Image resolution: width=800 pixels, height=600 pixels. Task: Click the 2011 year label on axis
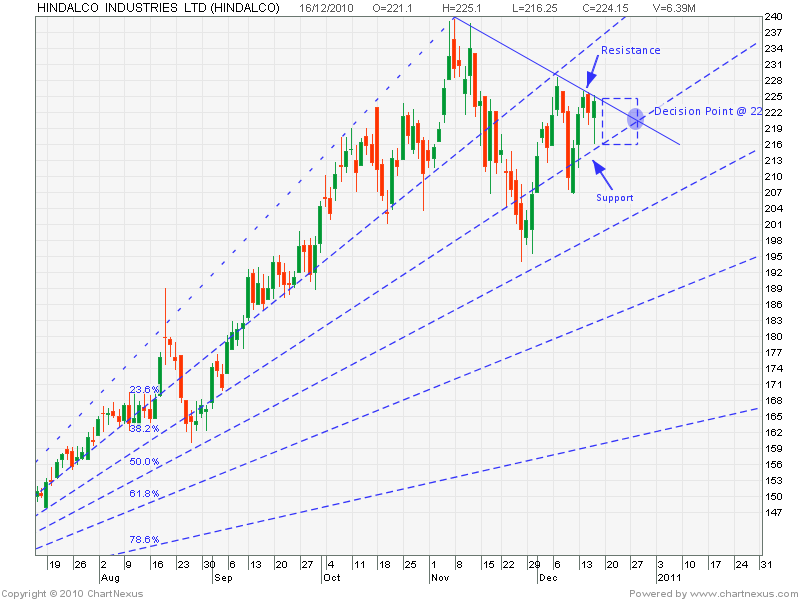tap(669, 578)
